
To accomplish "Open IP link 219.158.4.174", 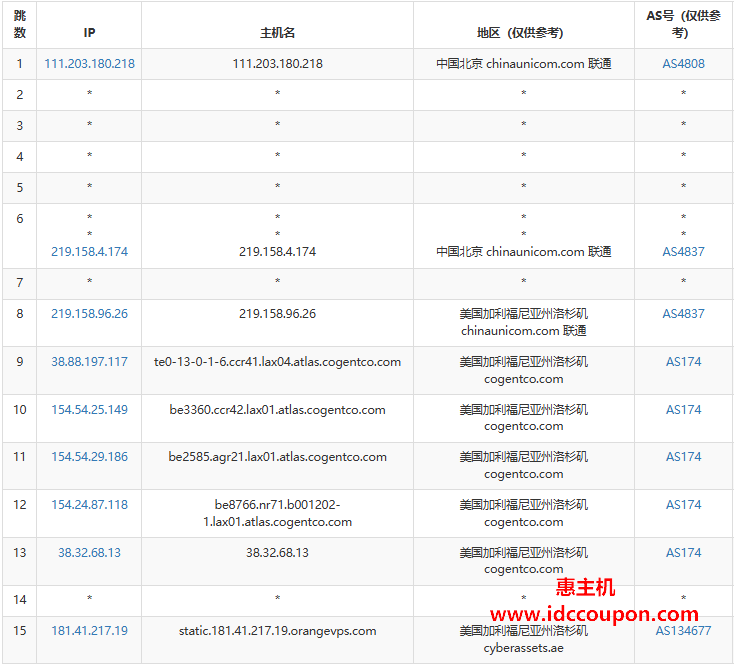I will tap(89, 251).
